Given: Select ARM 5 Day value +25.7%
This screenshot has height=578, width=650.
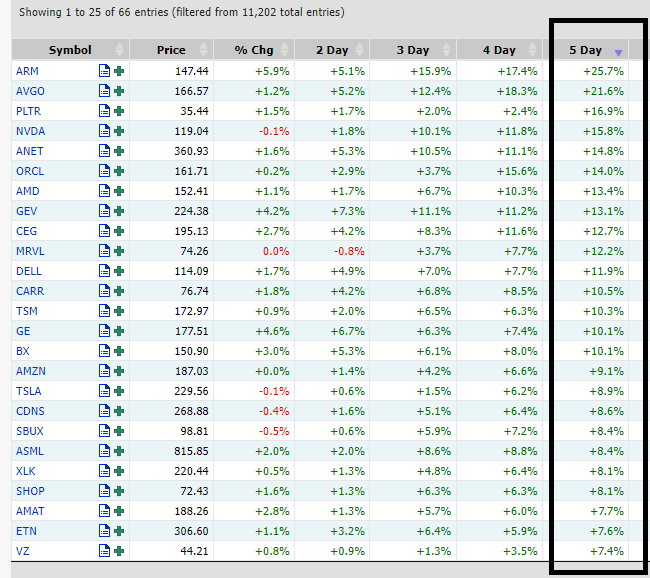Looking at the screenshot, I should pos(604,71).
